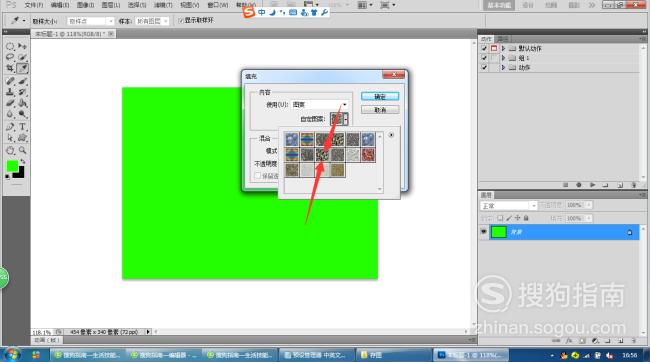Swap foreground and background colors

[x=23, y=161]
